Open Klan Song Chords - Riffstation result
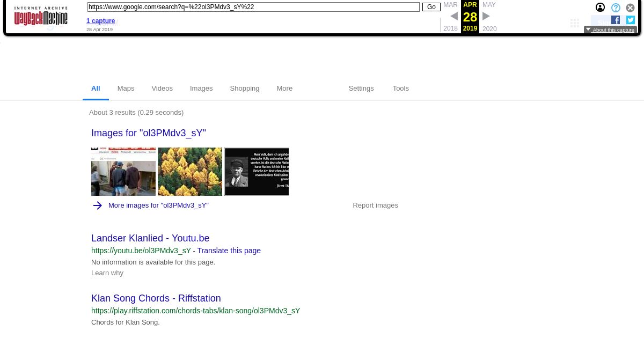644x338 pixels. (x=156, y=298)
